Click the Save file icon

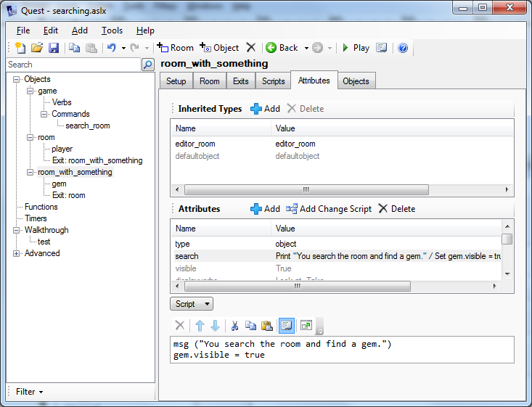(x=54, y=48)
